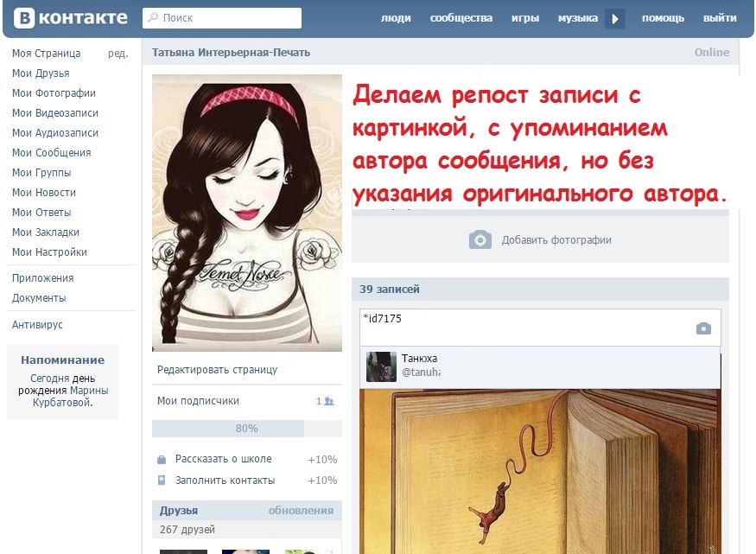Click ред. next to Моя Страница
756x554 pixels.
[118, 54]
